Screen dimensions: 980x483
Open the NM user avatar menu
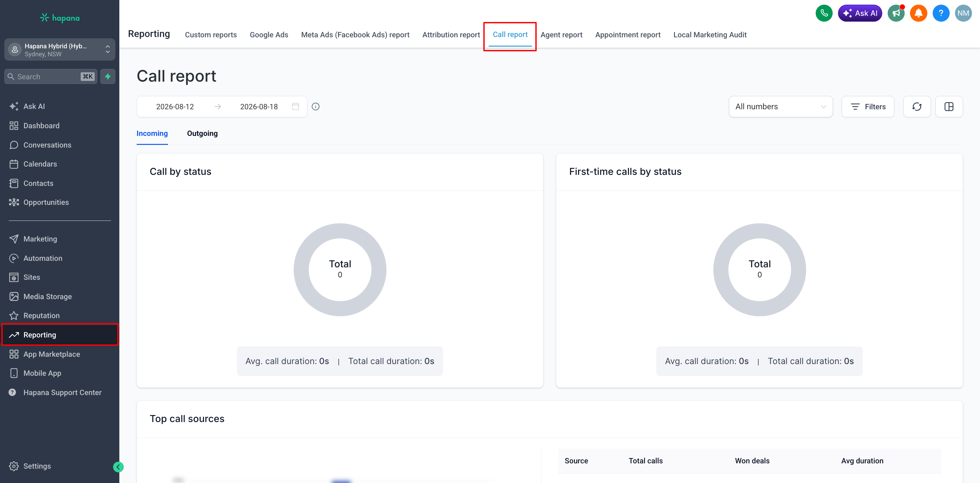pyautogui.click(x=964, y=13)
